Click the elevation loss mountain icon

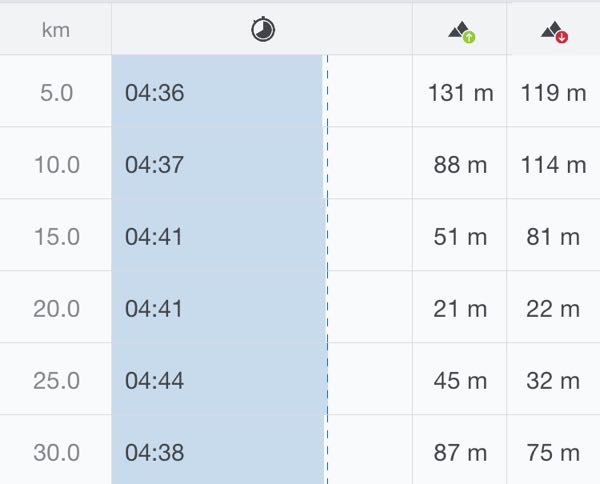pos(554,32)
